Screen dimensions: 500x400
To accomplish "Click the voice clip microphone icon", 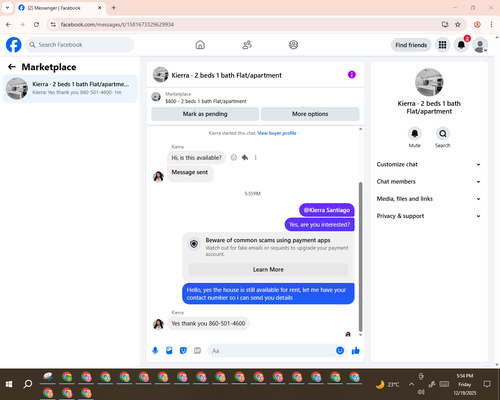I will [x=155, y=351].
